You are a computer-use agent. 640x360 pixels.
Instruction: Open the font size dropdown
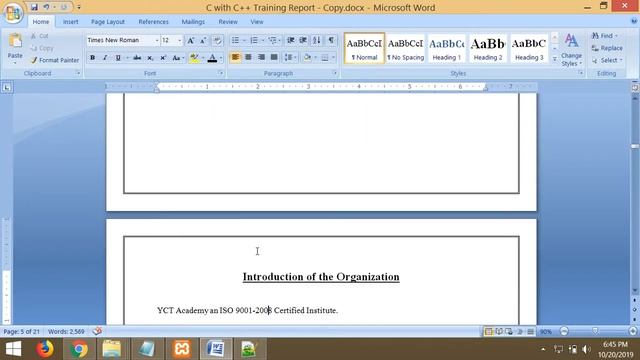pyautogui.click(x=180, y=40)
